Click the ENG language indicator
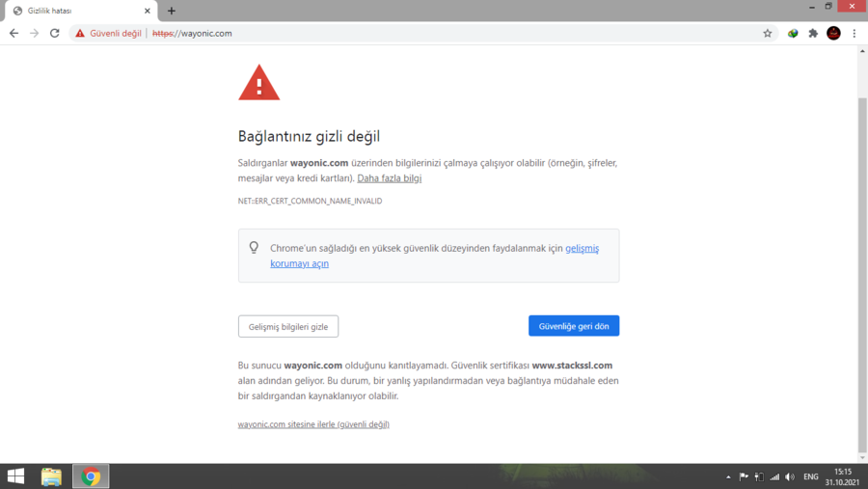The height and width of the screenshot is (489, 868). point(811,476)
